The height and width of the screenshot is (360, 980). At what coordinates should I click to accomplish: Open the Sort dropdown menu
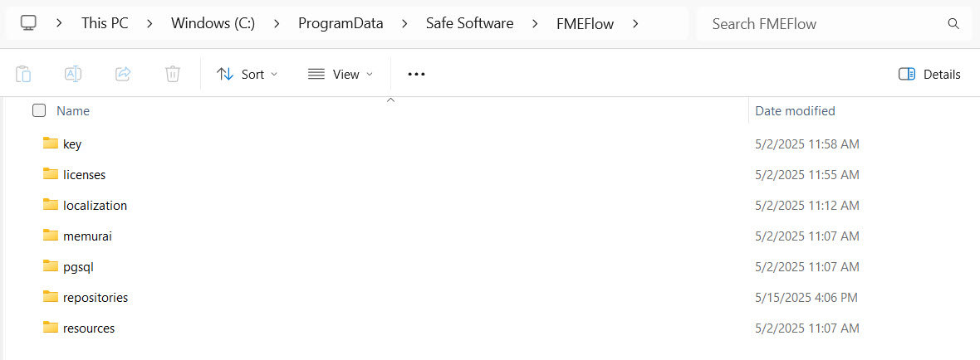coord(247,74)
